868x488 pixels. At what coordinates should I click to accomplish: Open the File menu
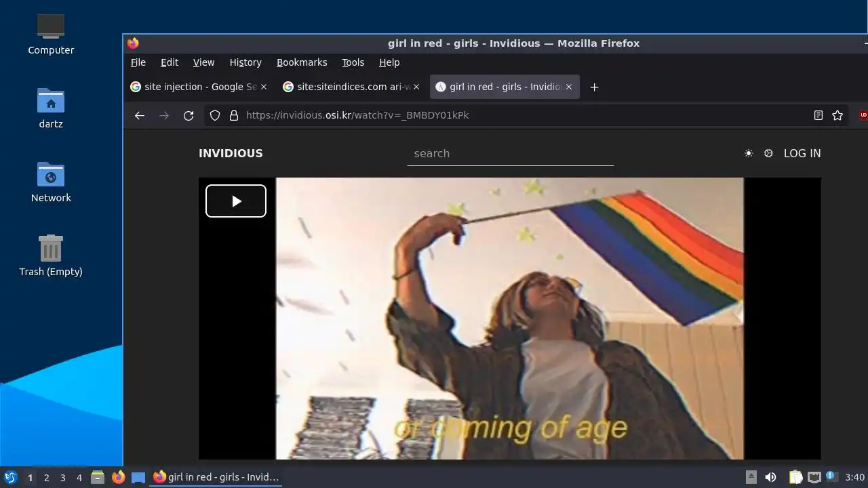point(138,62)
